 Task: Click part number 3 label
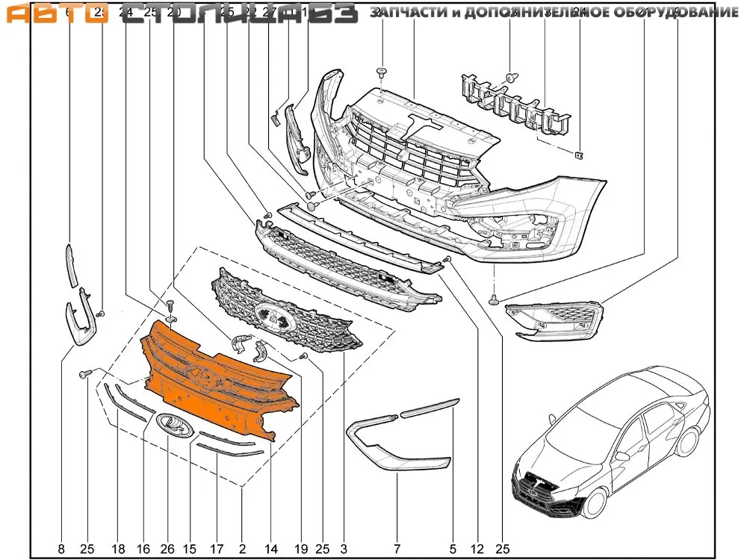(344, 550)
